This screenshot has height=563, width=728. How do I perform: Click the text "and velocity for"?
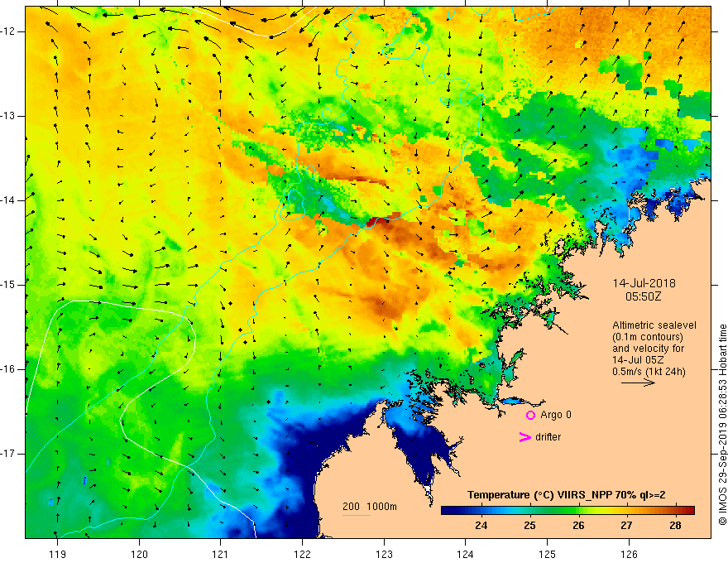(x=648, y=349)
